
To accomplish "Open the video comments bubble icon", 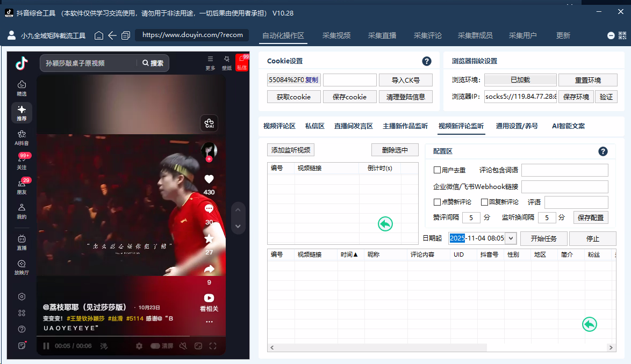I will [x=209, y=209].
